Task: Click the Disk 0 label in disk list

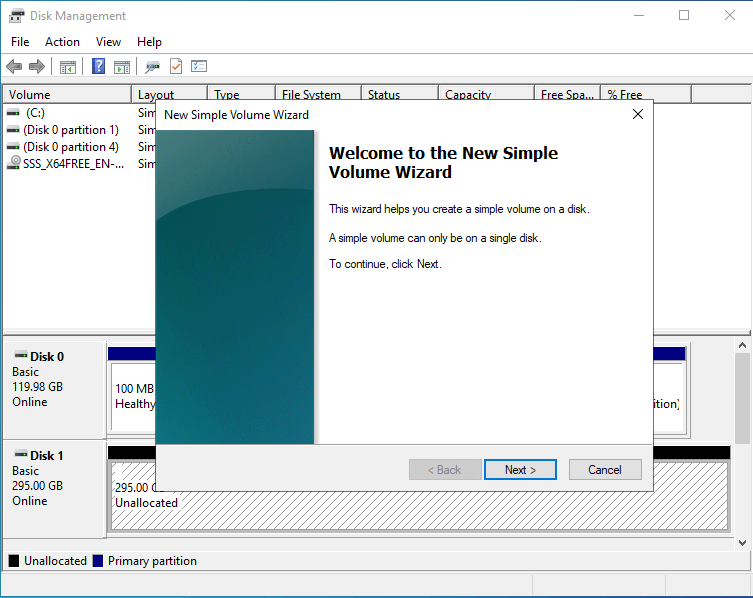Action: pos(47,357)
